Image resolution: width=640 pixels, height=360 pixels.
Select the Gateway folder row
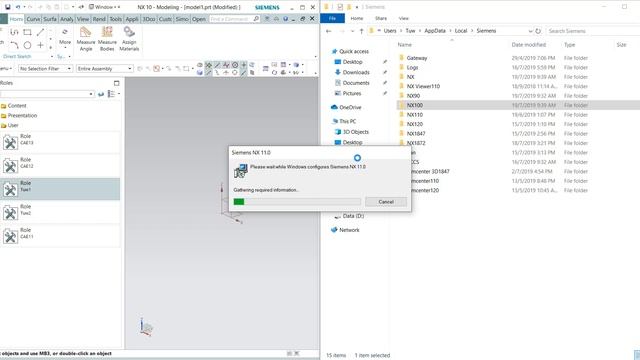coord(518,58)
